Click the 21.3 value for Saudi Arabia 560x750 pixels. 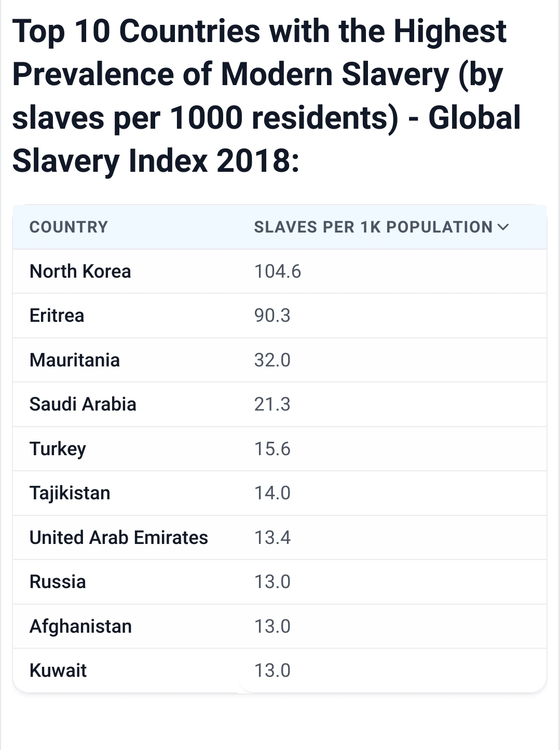[x=272, y=404]
